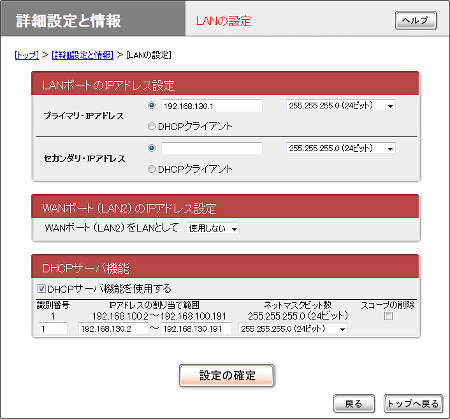
Task: Click the トップへ戻る button
Action: pyautogui.click(x=413, y=404)
